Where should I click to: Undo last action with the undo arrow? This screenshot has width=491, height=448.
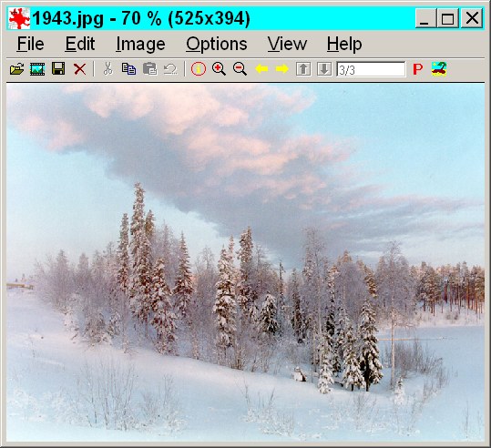[x=170, y=69]
